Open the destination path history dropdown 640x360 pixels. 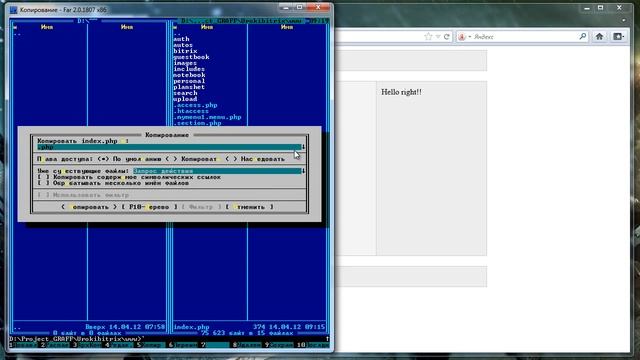point(303,147)
